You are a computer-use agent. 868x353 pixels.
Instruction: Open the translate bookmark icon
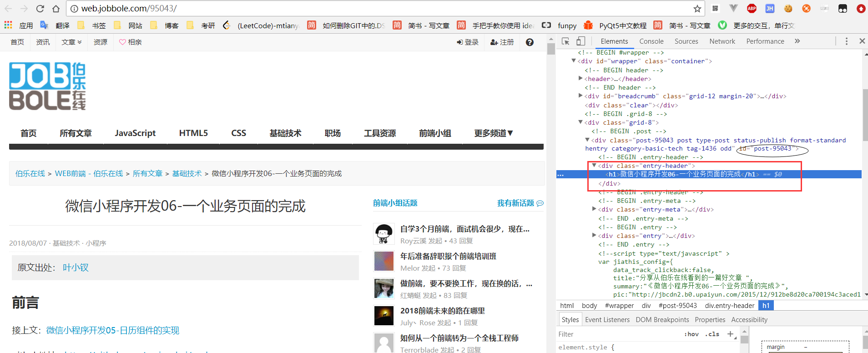tap(44, 25)
